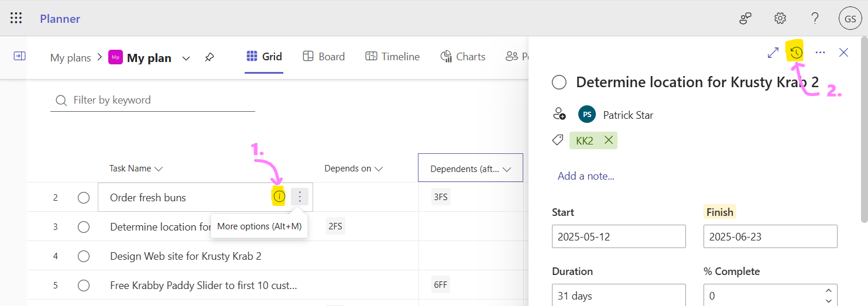Screen dimensions: 868x306
Task: Close the task details pane
Action: 843,53
